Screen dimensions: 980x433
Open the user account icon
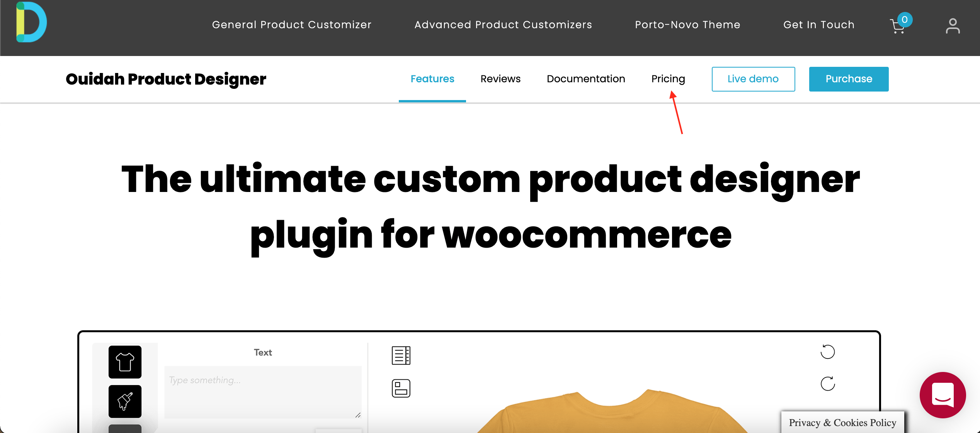[953, 26]
